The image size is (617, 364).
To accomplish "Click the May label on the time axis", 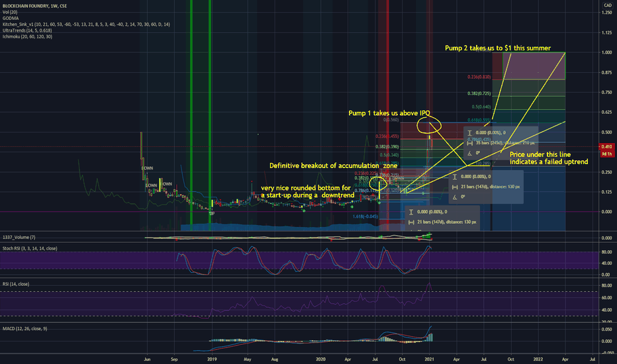I will pos(248,359).
